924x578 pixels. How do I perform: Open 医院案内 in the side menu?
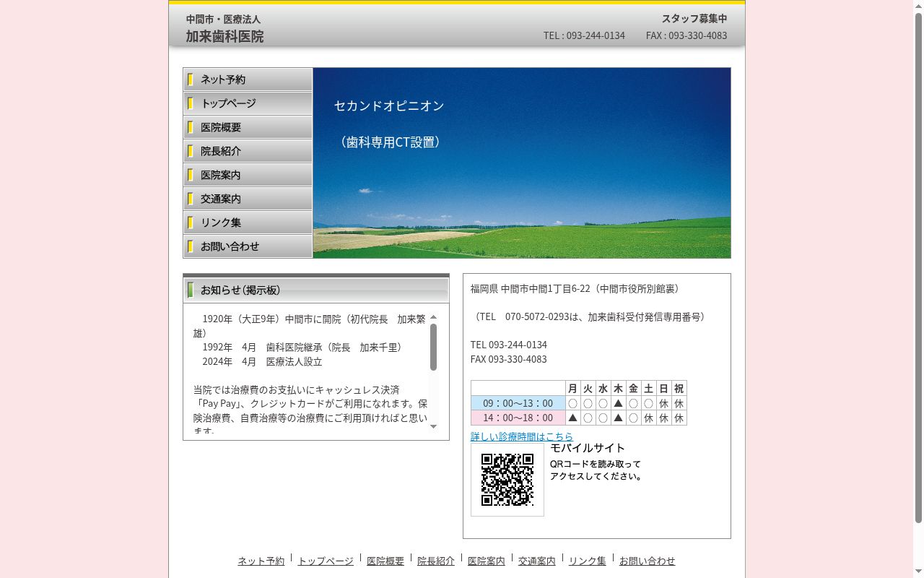pos(248,175)
